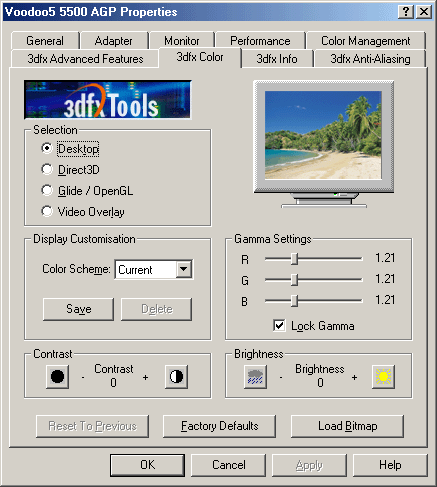Open the Adapter tab

(114, 41)
